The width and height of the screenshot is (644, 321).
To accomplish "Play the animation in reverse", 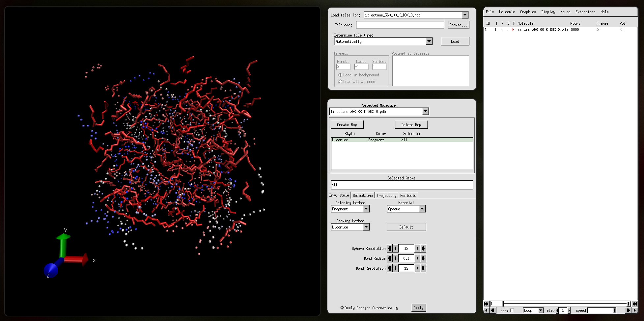I will (x=486, y=310).
